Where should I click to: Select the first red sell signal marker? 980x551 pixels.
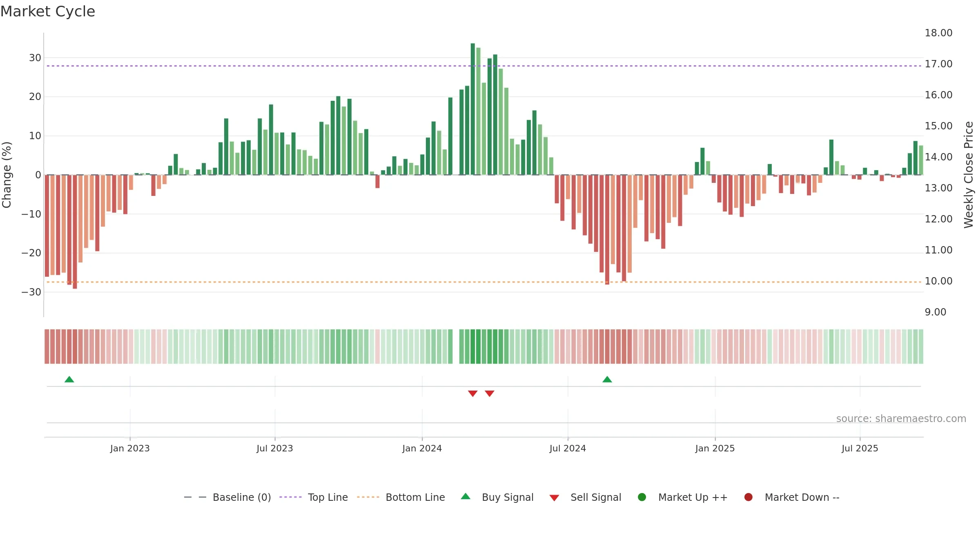pyautogui.click(x=473, y=393)
